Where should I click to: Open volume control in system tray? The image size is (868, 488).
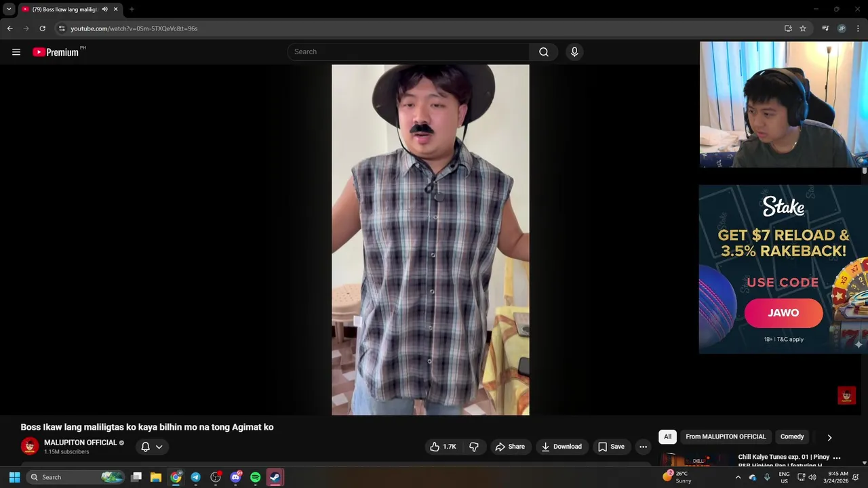[x=812, y=477]
